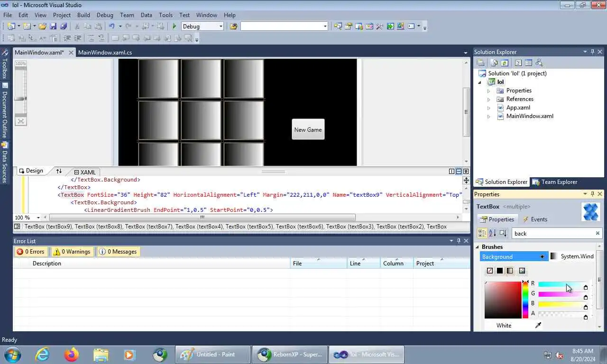The width and height of the screenshot is (607, 364).
Task: Click the Firefox icon in the taskbar
Action: (72, 355)
